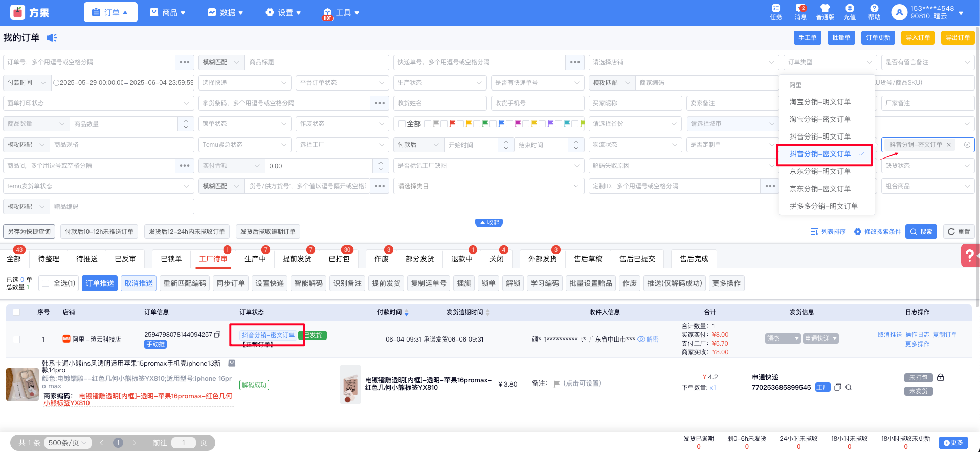Open the ellipsis next to the 拿货条码 field
This screenshot has width=980, height=452.
pos(380,103)
